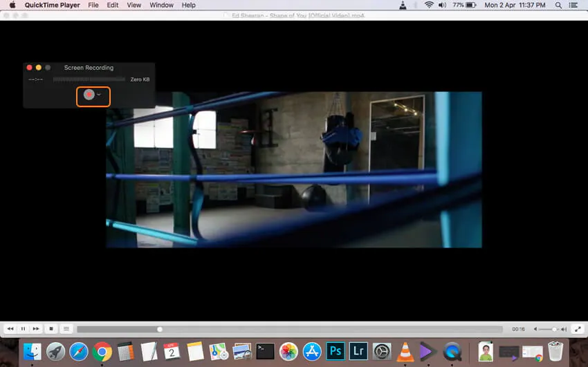Open the File menu
This screenshot has width=588, height=367.
tap(93, 6)
